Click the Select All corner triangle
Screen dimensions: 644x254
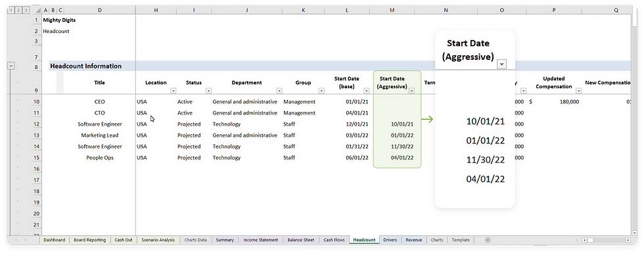tap(39, 11)
